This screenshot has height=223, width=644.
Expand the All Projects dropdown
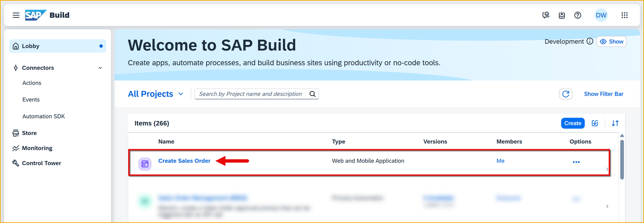point(156,94)
